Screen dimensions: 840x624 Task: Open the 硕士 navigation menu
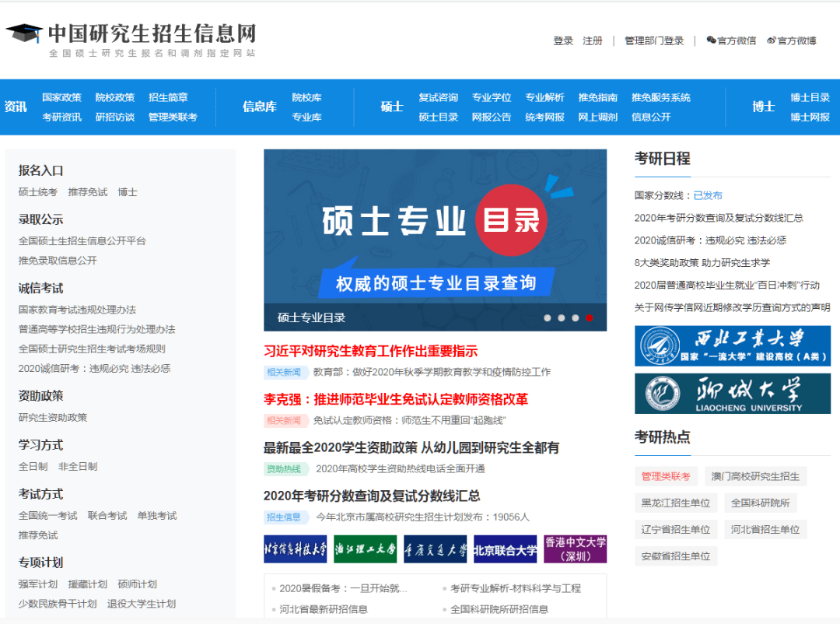point(391,107)
